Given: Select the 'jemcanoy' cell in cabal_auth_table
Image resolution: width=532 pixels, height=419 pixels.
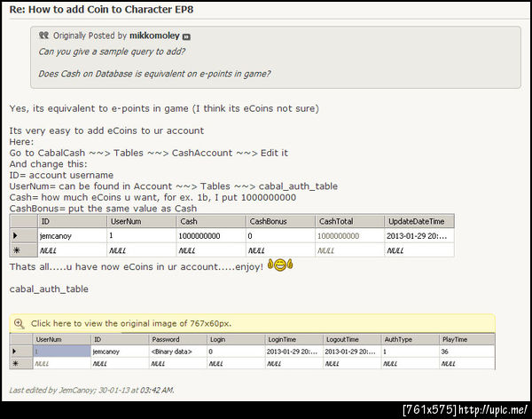Looking at the screenshot, I should coord(120,352).
